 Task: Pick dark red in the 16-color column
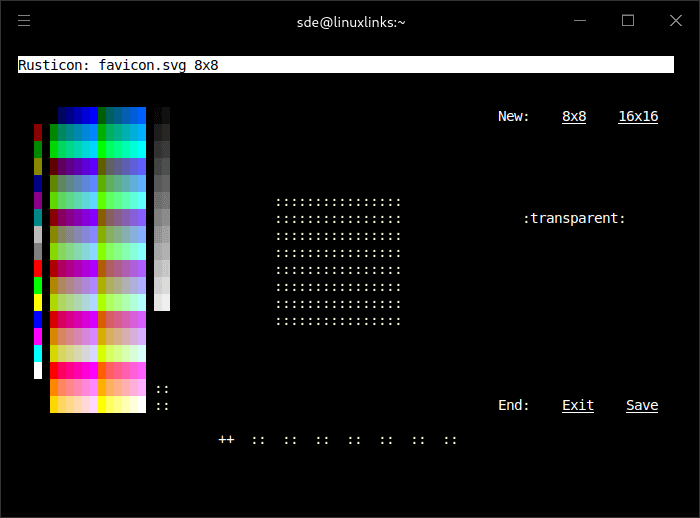(38, 133)
